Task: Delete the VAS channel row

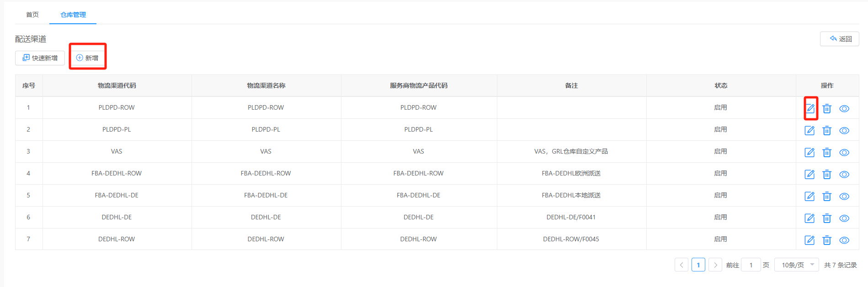Action: click(x=827, y=153)
